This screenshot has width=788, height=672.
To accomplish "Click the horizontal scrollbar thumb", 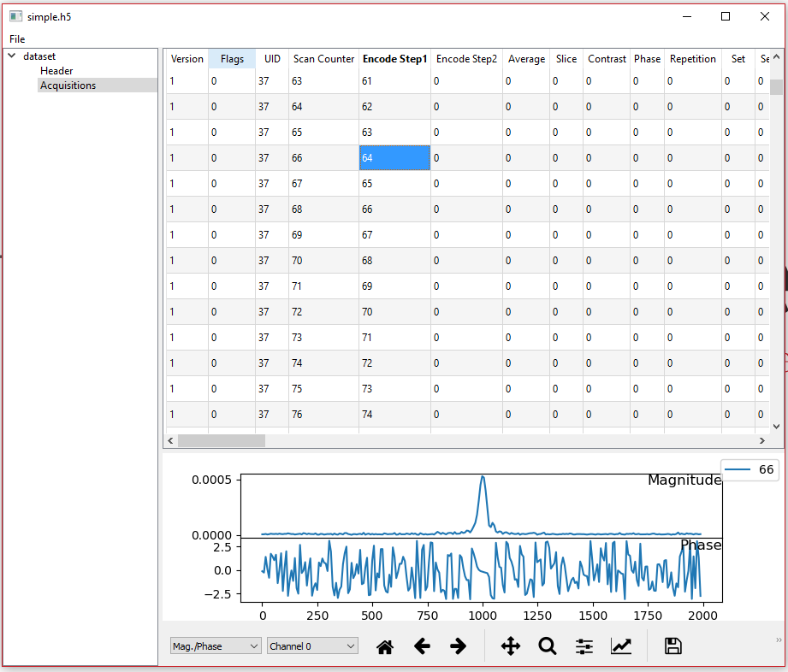I will 221,440.
